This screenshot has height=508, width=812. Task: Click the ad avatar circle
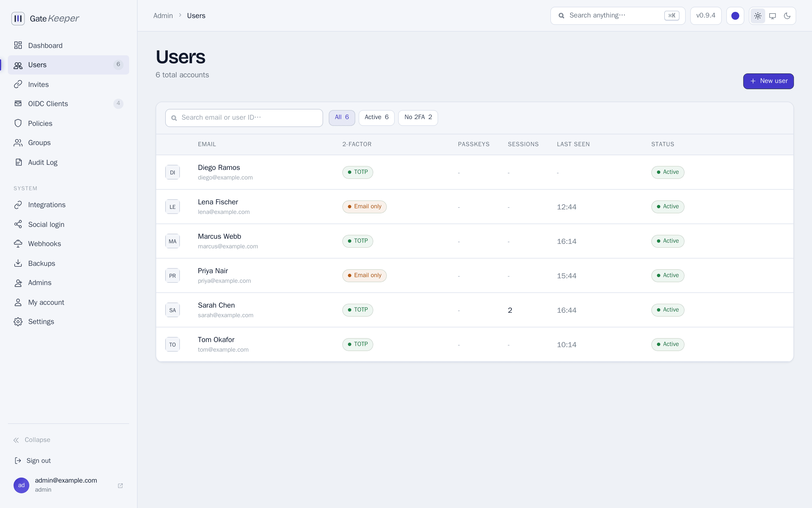[21, 485]
